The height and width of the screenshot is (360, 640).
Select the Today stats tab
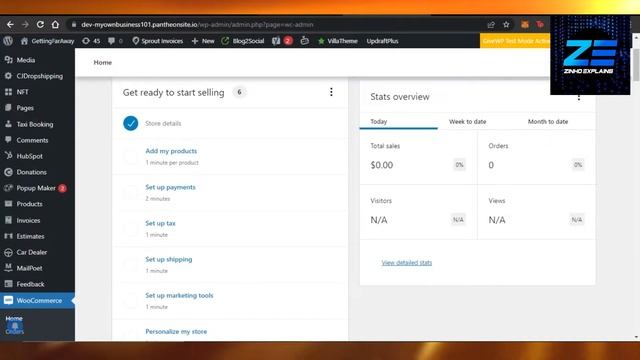click(x=398, y=122)
